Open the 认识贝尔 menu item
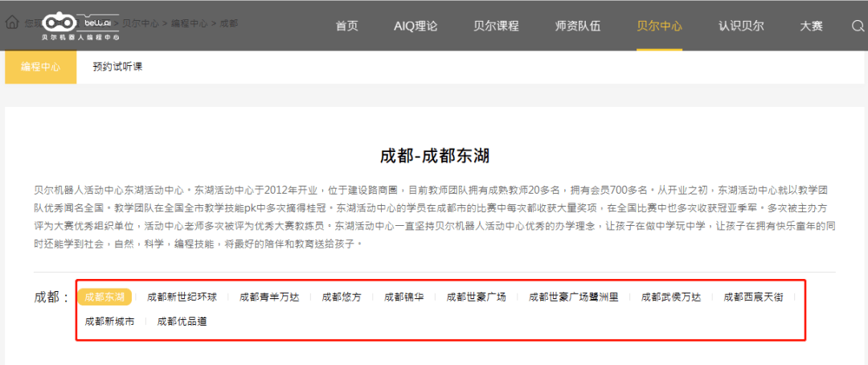 741,26
